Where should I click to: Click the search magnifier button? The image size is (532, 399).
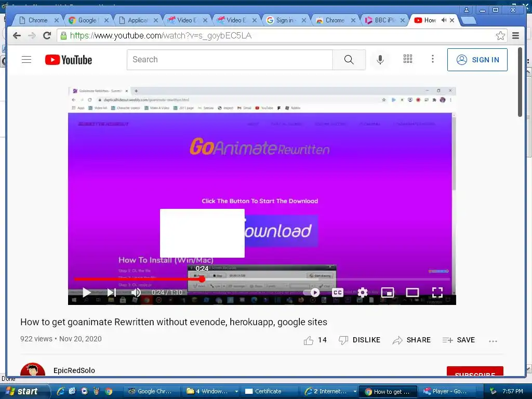349,60
